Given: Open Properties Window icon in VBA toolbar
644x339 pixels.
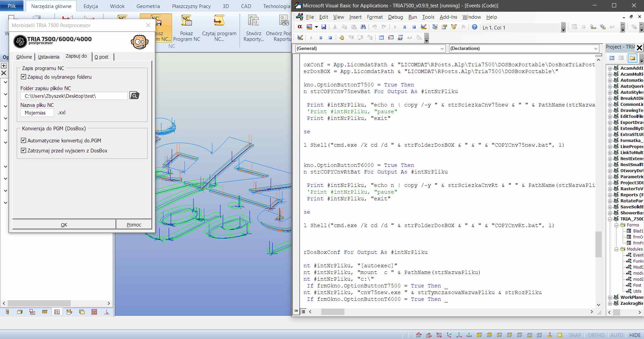Looking at the screenshot, I should [x=444, y=27].
